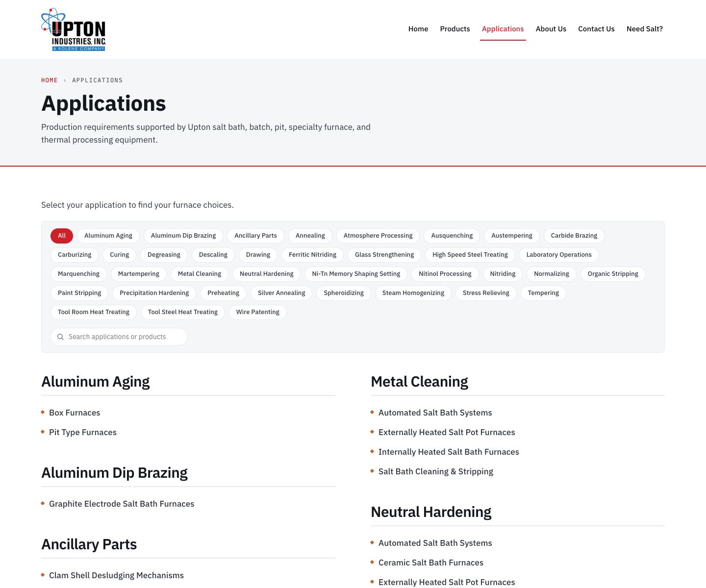
Task: Filter by Aluminum Aging chip
Action: coord(108,236)
